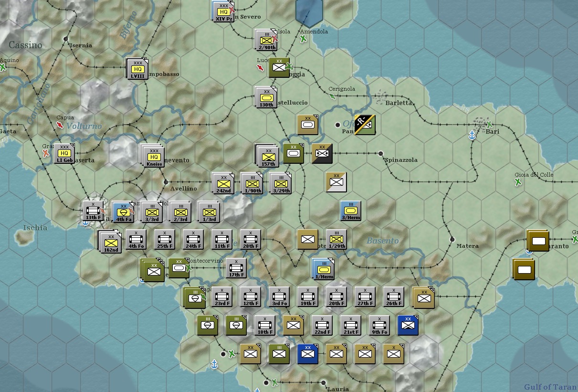
Task: Select the 21st F fortress brigade counter
Action: pos(351,326)
